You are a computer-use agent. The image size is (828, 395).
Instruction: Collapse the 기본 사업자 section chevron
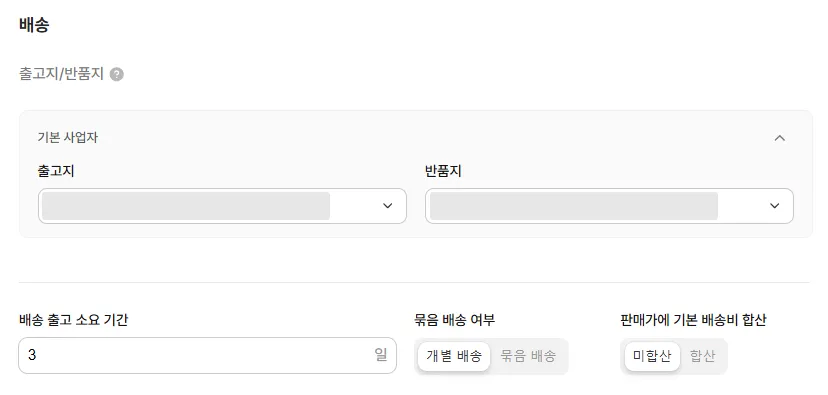click(x=779, y=138)
